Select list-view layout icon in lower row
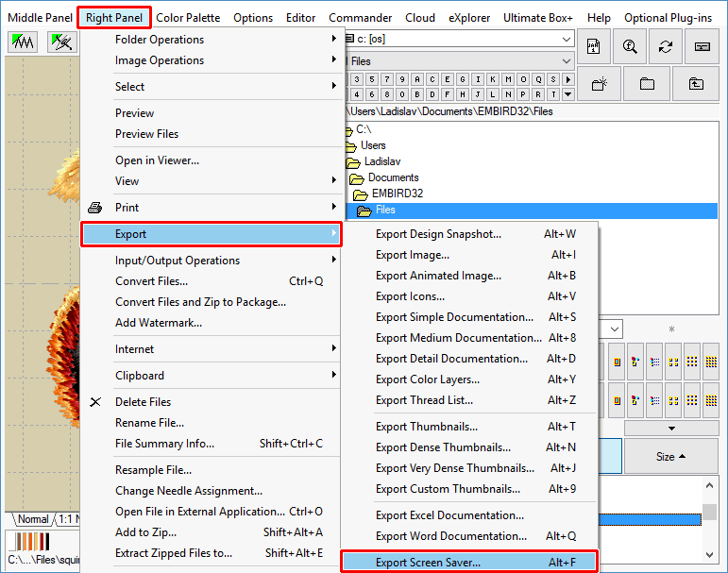Screen dimensions: 728x573 pyautogui.click(x=654, y=400)
